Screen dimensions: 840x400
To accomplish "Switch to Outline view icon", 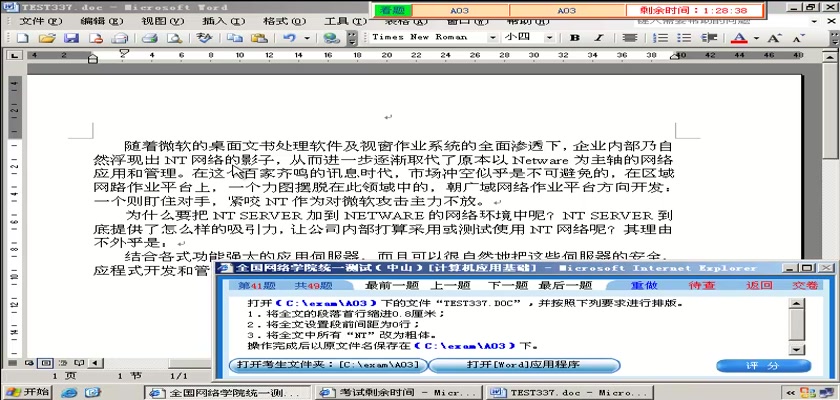I will [62, 363].
